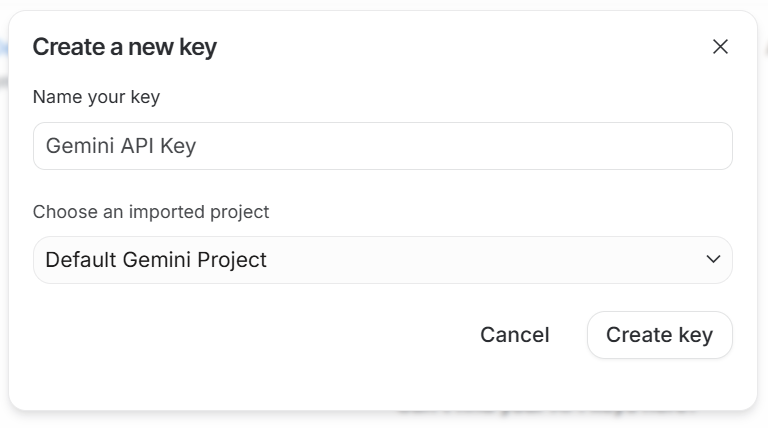Select the Gemini API Key name text
This screenshot has width=768, height=428.
pos(121,146)
